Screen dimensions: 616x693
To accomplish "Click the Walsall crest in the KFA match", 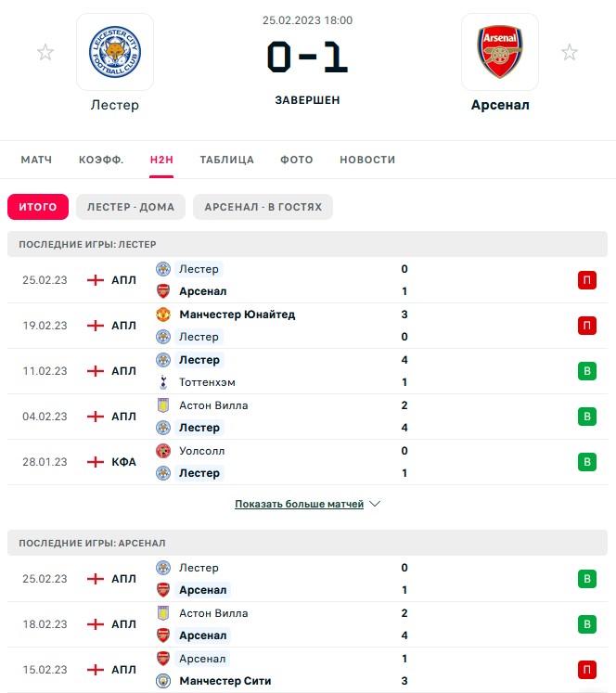I will 163,451.
